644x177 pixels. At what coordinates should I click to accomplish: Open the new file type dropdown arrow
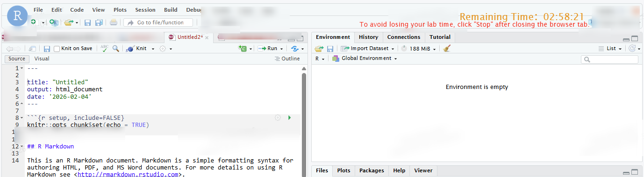[43, 22]
